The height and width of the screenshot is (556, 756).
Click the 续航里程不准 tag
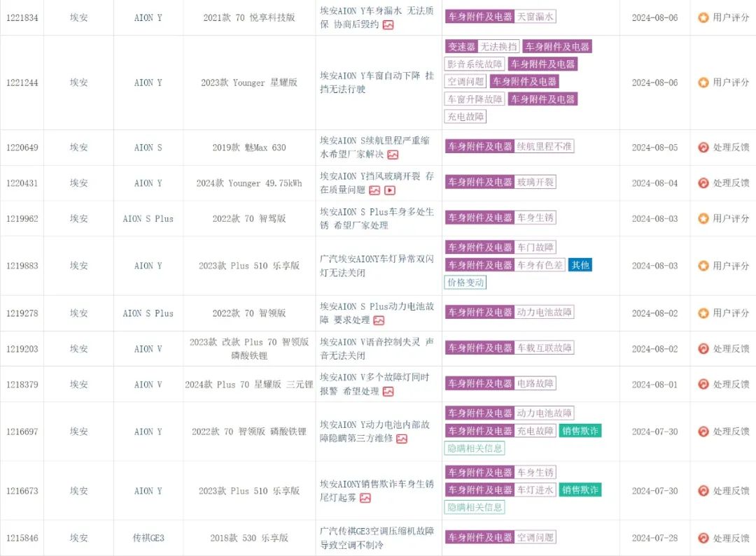tap(545, 147)
